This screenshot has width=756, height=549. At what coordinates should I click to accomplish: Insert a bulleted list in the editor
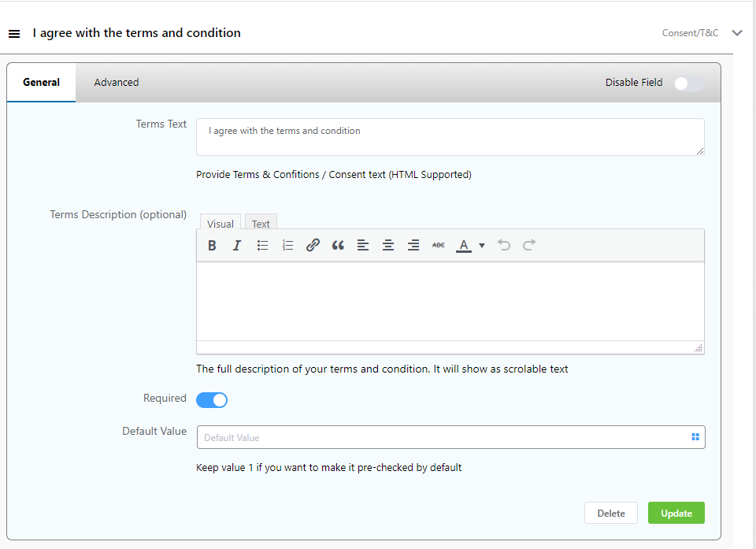pyautogui.click(x=262, y=246)
